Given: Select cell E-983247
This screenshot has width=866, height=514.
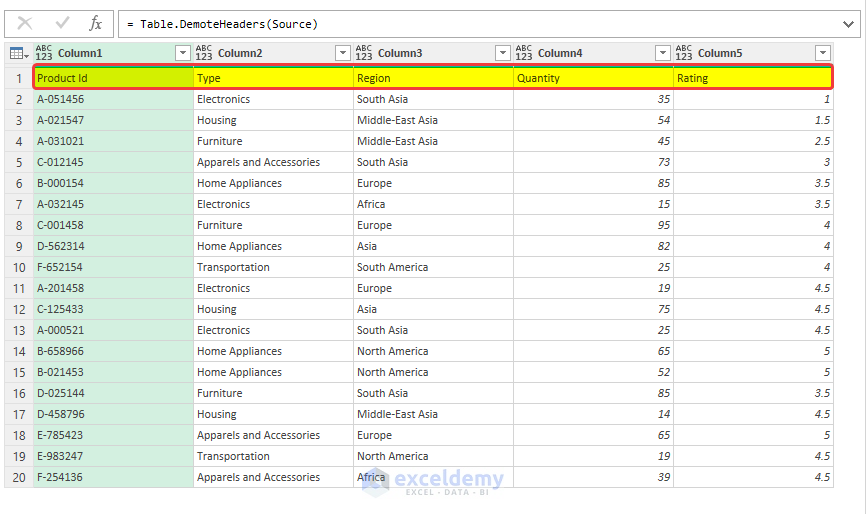Looking at the screenshot, I should 113,456.
